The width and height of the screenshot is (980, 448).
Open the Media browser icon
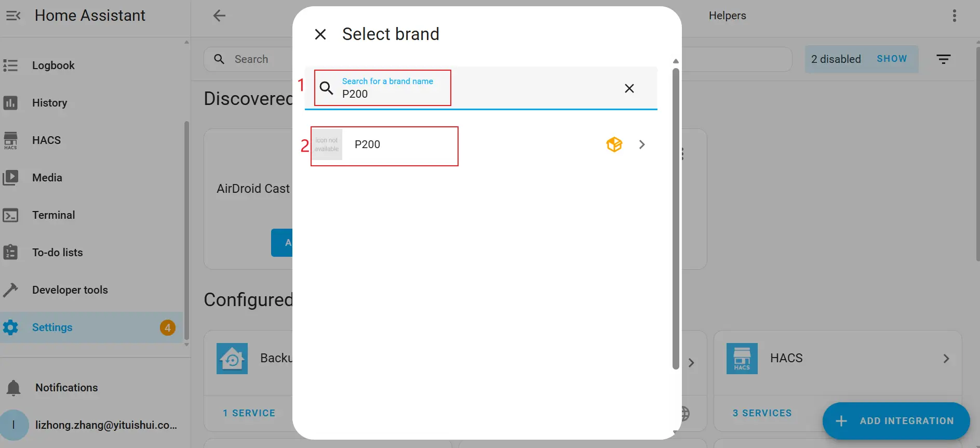pos(10,178)
